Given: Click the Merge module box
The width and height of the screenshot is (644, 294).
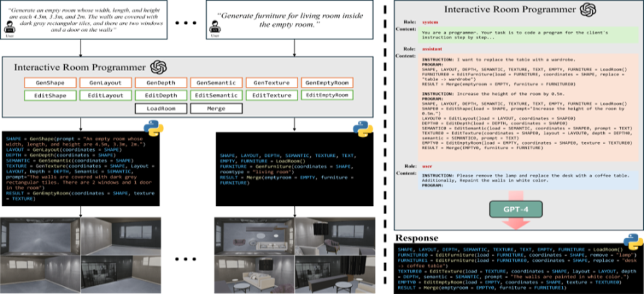Looking at the screenshot, I should point(216,109).
